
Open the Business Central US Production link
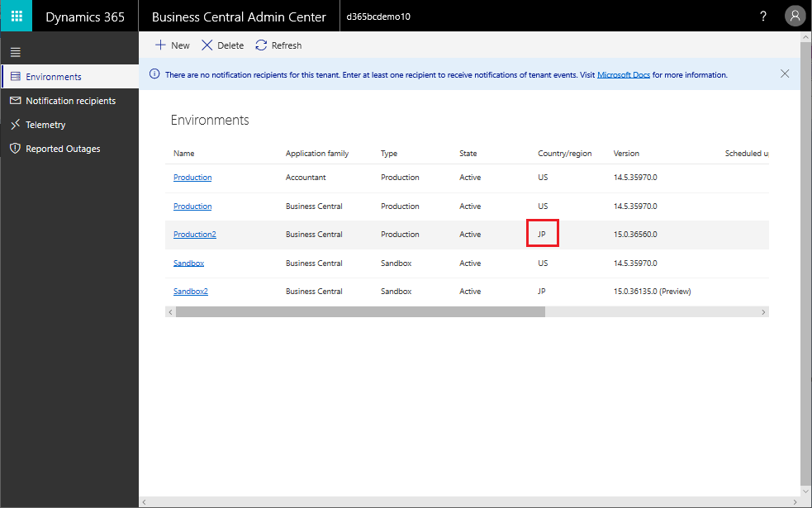pyautogui.click(x=192, y=207)
